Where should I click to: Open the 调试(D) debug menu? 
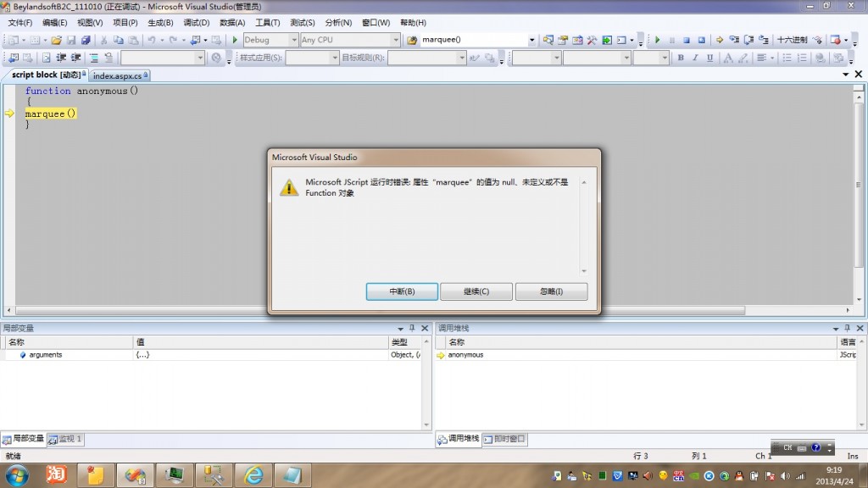[196, 23]
